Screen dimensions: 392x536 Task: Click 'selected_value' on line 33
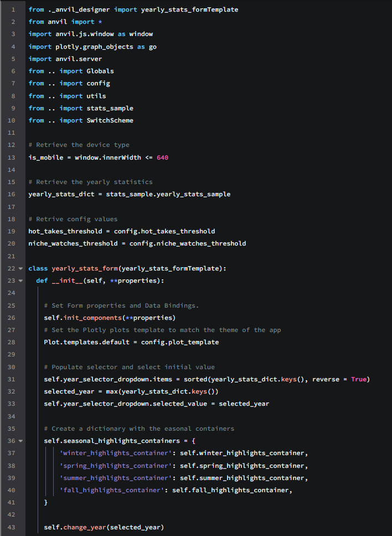(x=180, y=404)
